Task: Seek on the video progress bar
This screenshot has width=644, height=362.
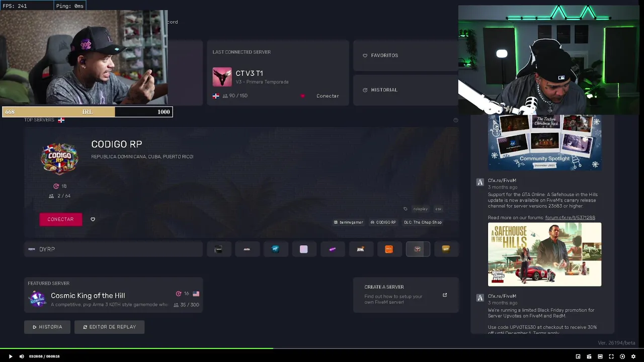Action: point(322,348)
